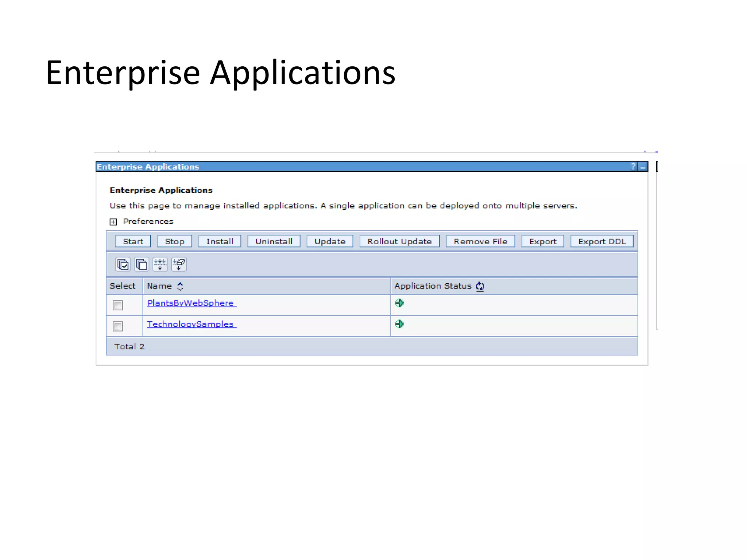Click the Select column header

[x=123, y=286]
